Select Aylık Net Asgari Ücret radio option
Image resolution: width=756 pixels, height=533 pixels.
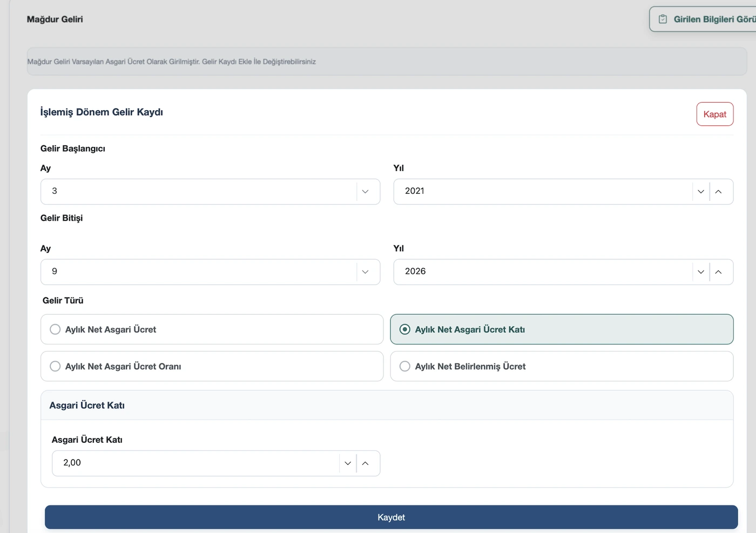[x=212, y=329]
